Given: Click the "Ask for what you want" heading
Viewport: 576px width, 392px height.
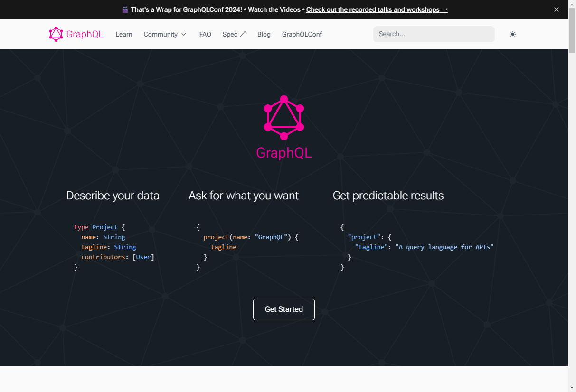Looking at the screenshot, I should point(244,196).
